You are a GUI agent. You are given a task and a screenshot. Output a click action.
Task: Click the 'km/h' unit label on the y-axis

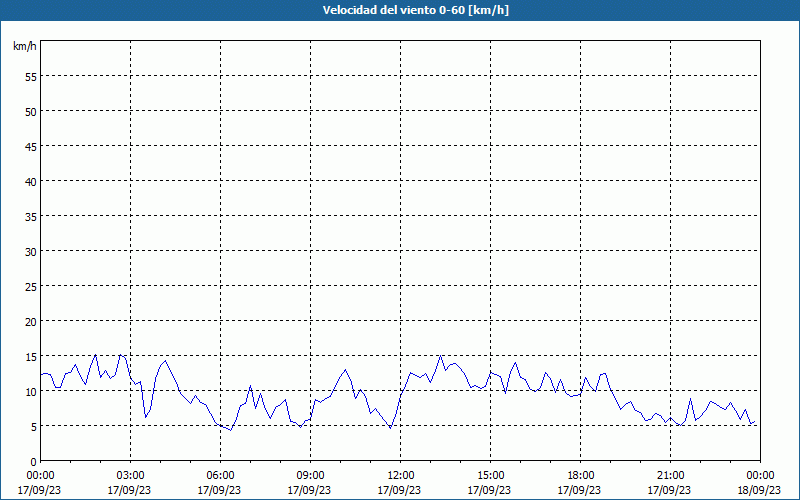[x=24, y=46]
